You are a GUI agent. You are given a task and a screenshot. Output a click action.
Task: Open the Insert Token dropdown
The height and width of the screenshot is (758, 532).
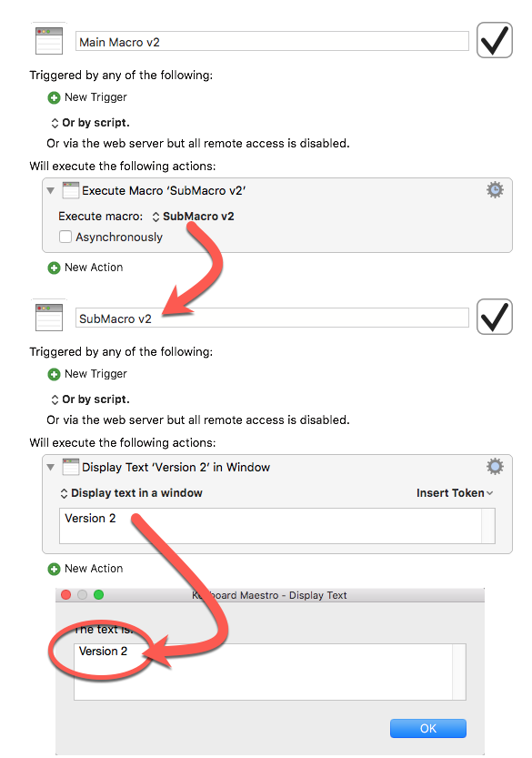click(455, 493)
